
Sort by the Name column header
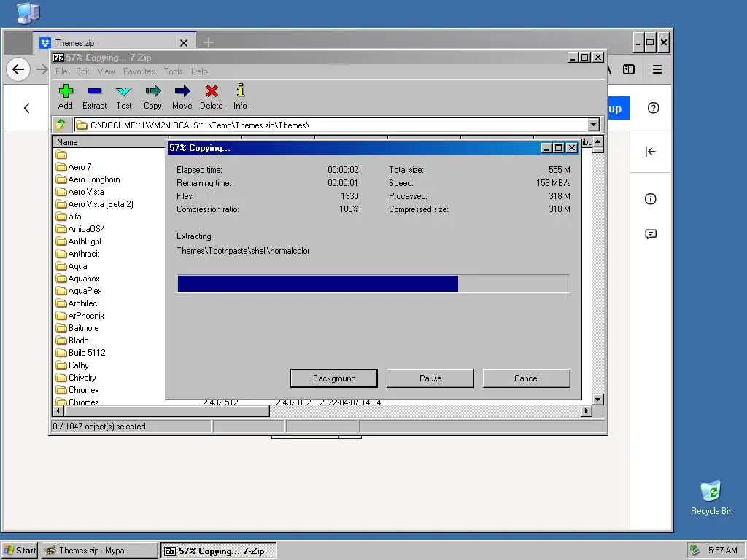pos(109,142)
